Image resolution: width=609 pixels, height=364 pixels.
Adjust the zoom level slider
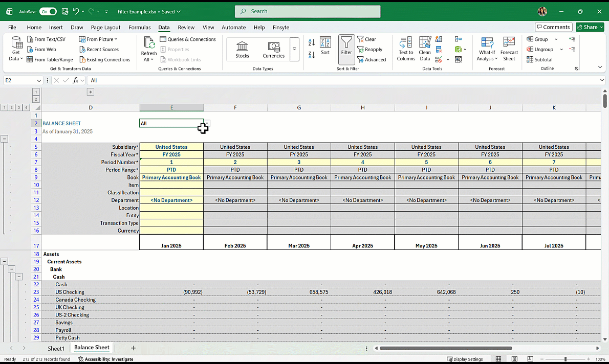[565, 359]
